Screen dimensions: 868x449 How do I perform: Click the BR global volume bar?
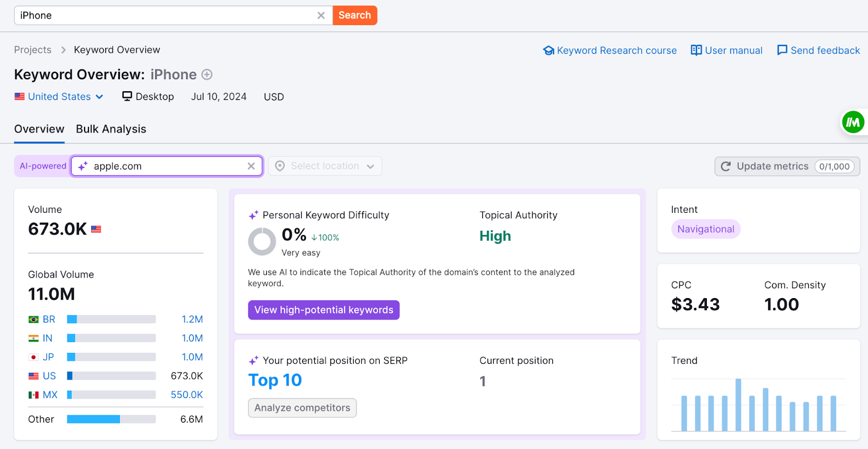point(111,319)
